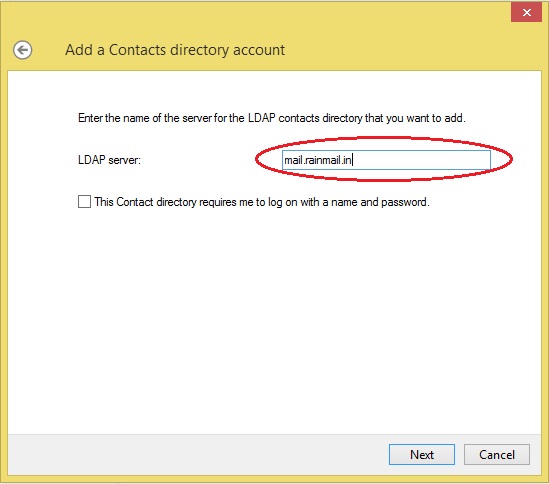Focus the LDAP server text box

point(386,160)
